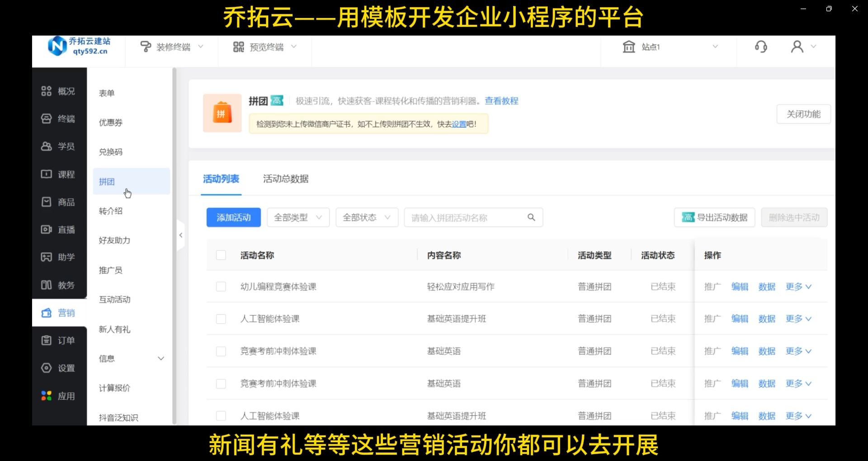
Task: Open 更多 menu for 幼儿编程竞赛体验课
Action: point(799,287)
